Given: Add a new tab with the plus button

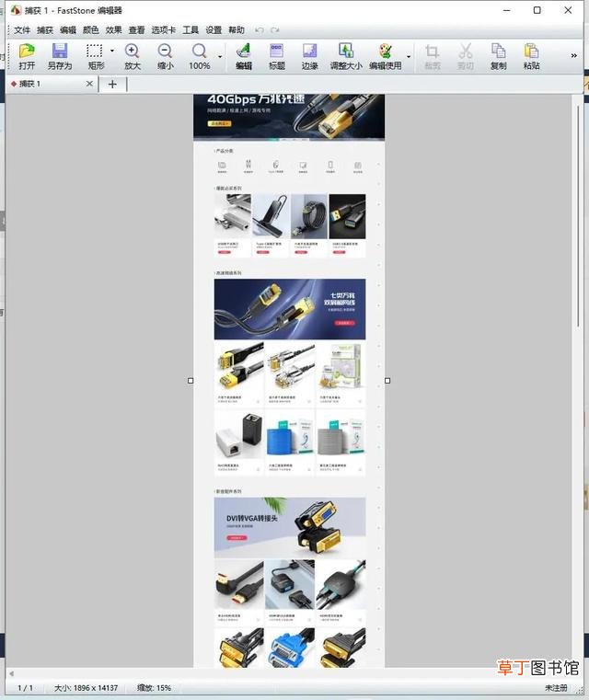Looking at the screenshot, I should (112, 84).
